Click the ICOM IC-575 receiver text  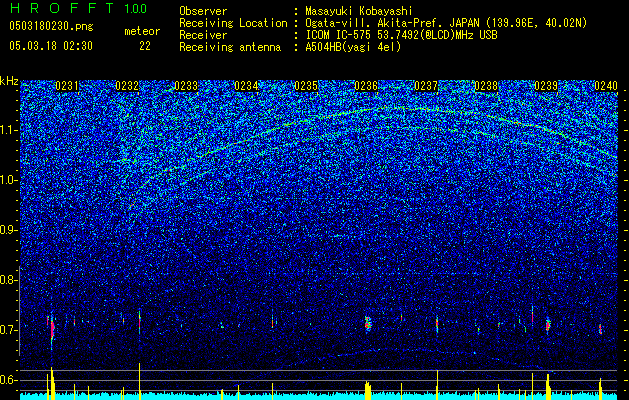point(401,35)
